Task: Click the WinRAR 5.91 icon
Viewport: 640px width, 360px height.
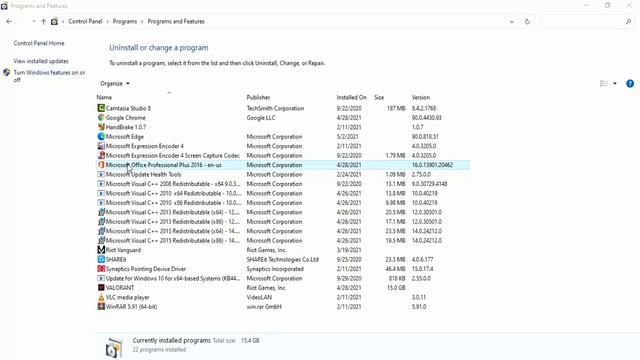Action: click(x=101, y=307)
